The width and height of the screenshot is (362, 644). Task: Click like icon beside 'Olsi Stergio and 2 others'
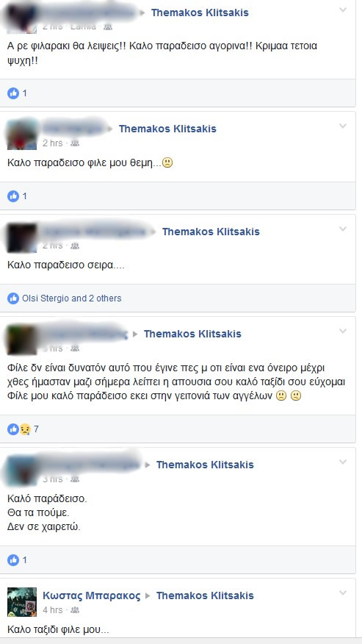click(x=13, y=298)
